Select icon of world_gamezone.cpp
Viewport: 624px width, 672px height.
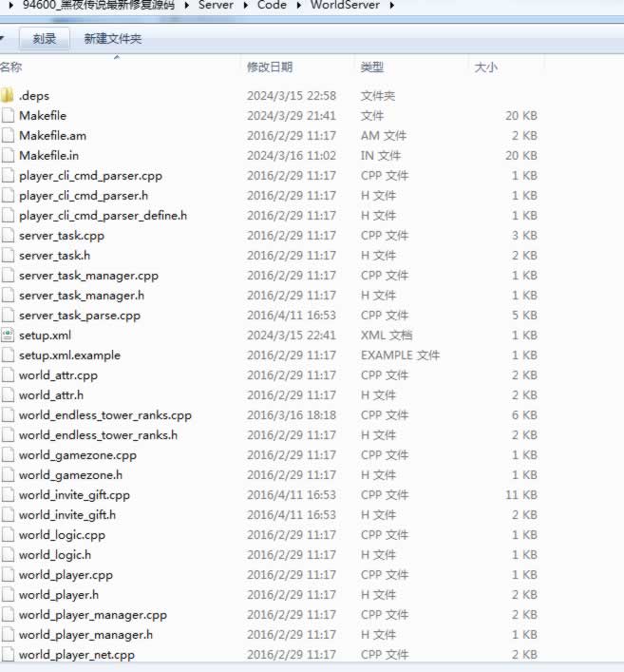pos(8,454)
